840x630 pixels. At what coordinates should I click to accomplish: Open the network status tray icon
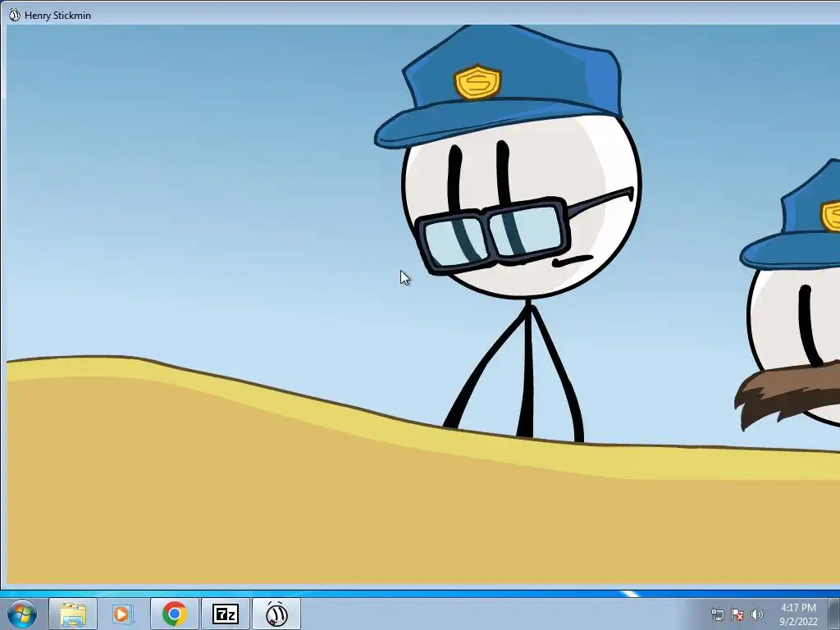point(717,614)
